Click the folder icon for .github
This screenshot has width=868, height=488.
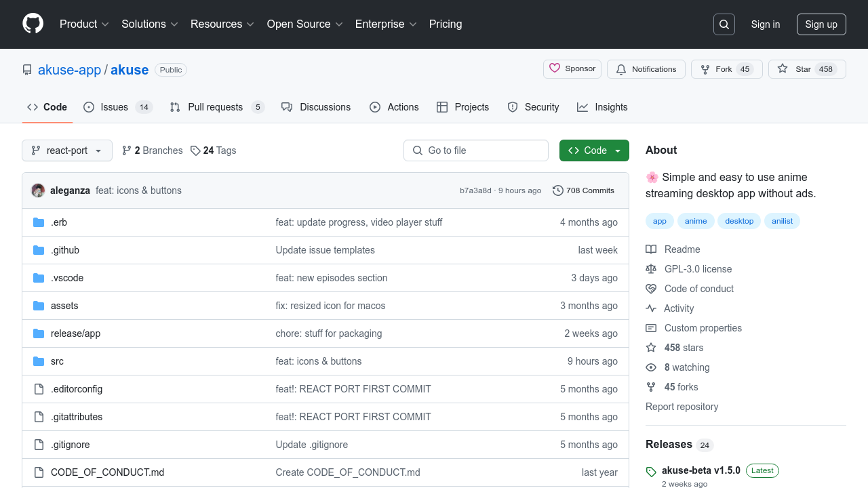tap(39, 250)
